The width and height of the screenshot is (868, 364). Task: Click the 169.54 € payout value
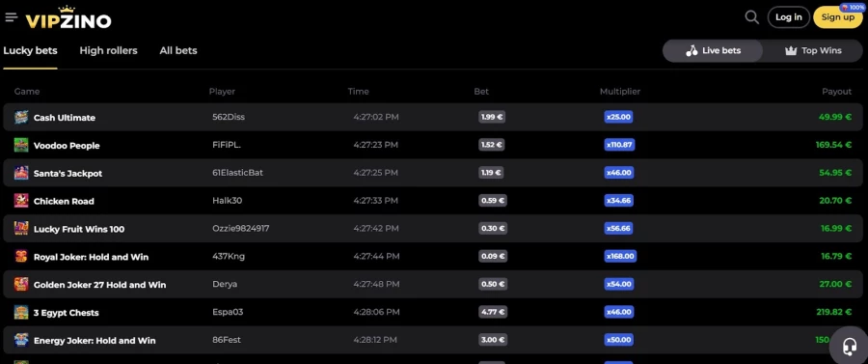[833, 145]
